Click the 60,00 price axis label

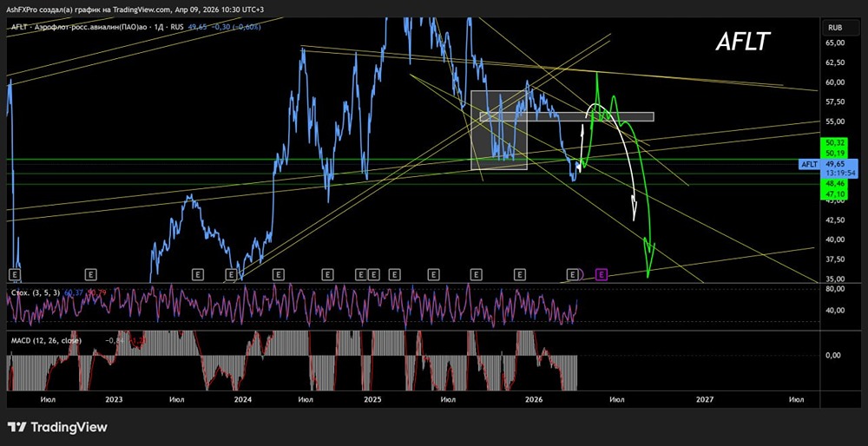(835, 82)
